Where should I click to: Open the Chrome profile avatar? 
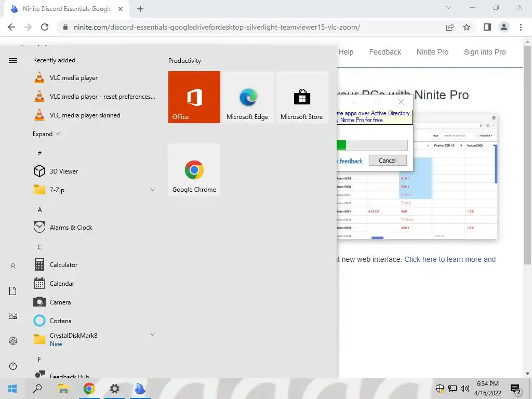504,27
